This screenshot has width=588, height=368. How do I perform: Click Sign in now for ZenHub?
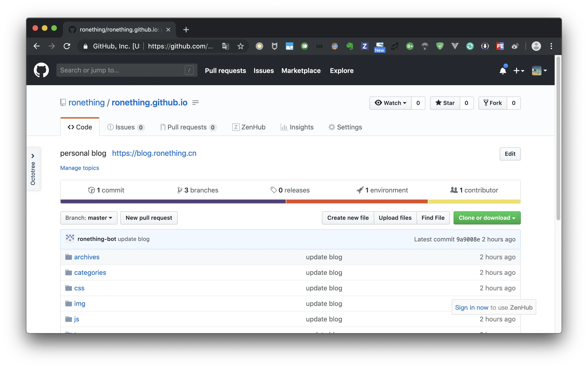click(x=472, y=307)
